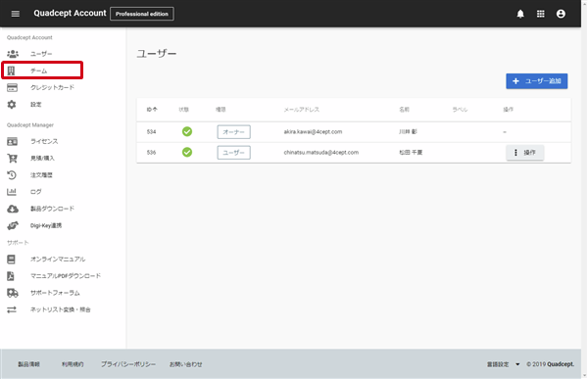588x379 pixels.
Task: Click the order history clock icon
Action: (12, 174)
